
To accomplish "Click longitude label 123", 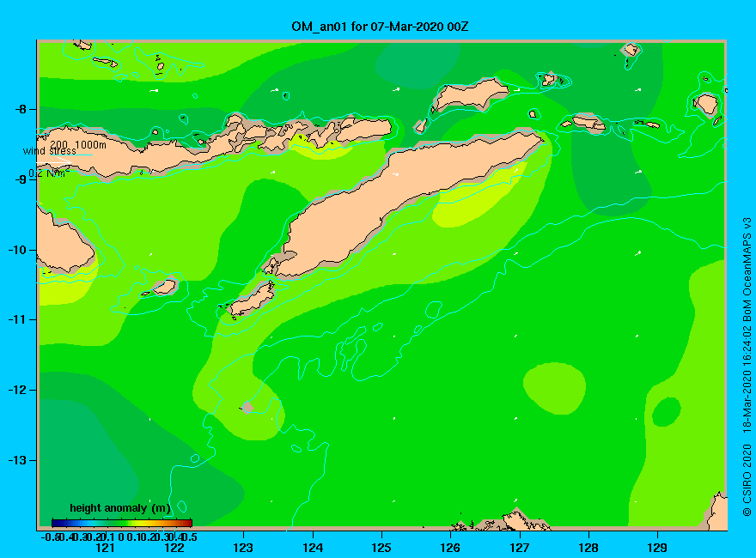I will click(x=243, y=548).
